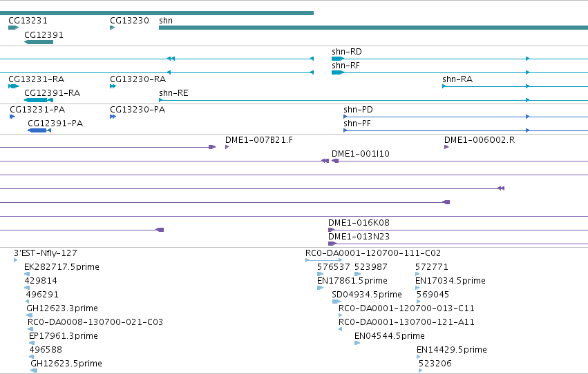This screenshot has height=374, width=588.
Task: Click the CG12391-PA protein label
Action: tap(55, 124)
